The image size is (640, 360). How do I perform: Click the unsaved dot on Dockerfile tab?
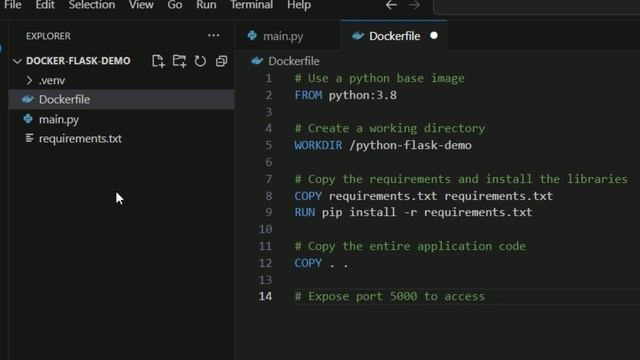point(434,36)
